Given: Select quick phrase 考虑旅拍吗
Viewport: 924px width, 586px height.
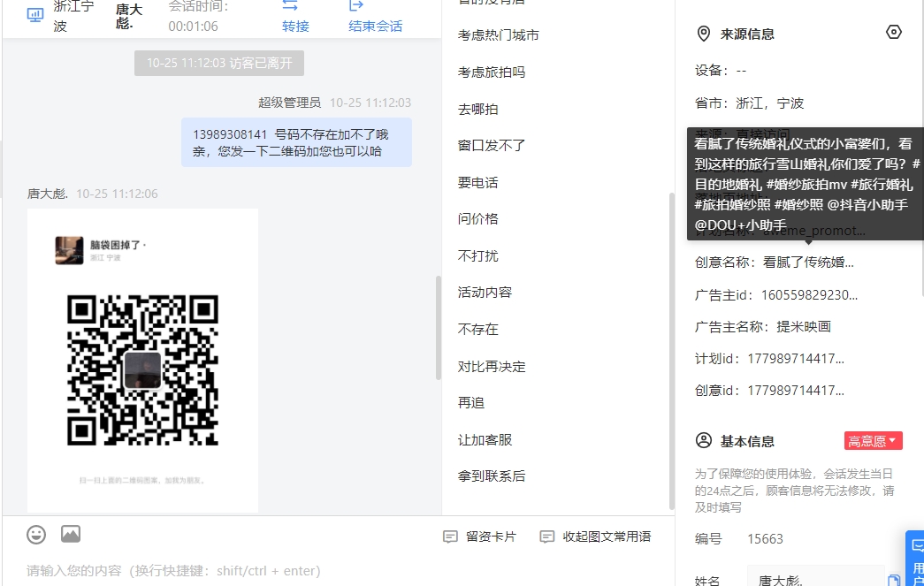Looking at the screenshot, I should point(492,72).
